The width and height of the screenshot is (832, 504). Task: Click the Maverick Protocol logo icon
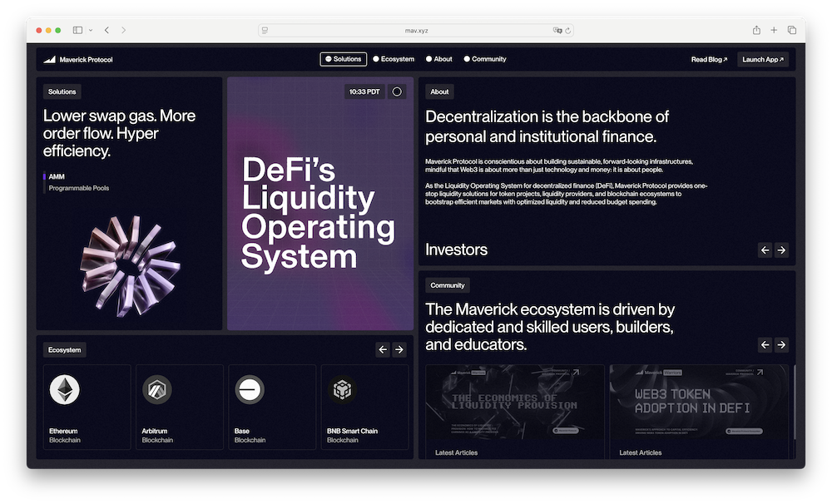[49, 59]
